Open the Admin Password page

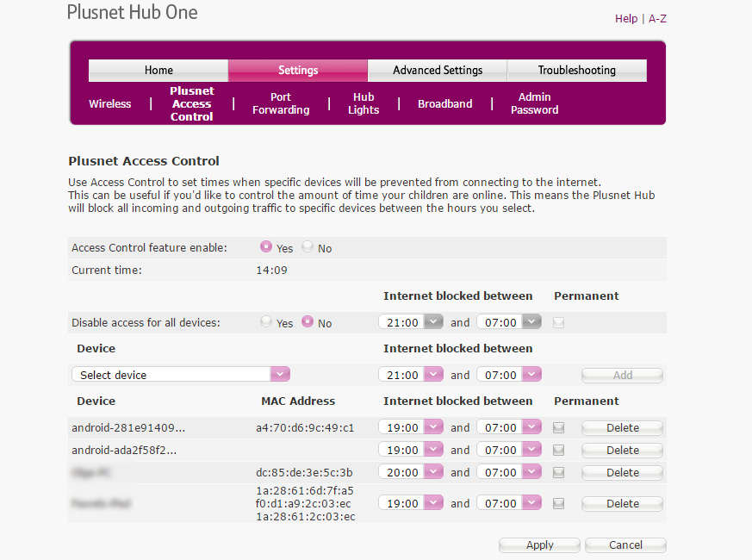pos(534,103)
